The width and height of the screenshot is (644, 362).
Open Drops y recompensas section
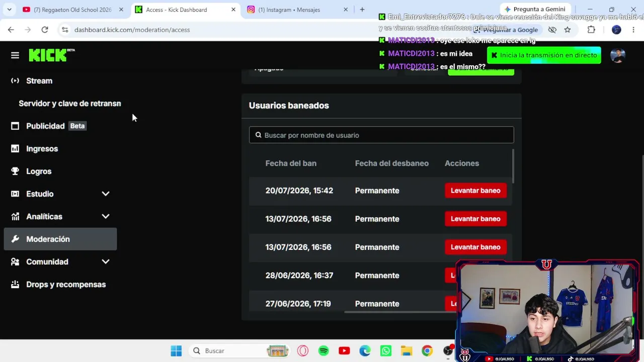pos(60,284)
